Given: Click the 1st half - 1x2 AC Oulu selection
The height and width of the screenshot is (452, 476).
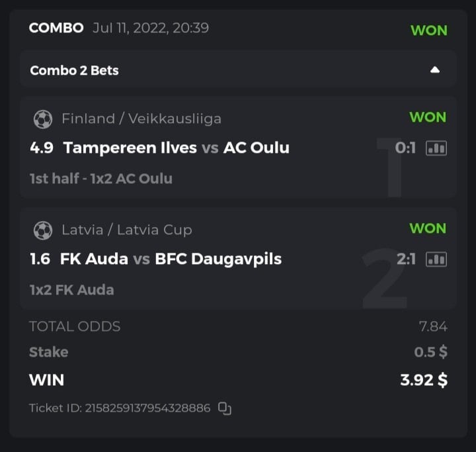Looking at the screenshot, I should pyautogui.click(x=101, y=179).
